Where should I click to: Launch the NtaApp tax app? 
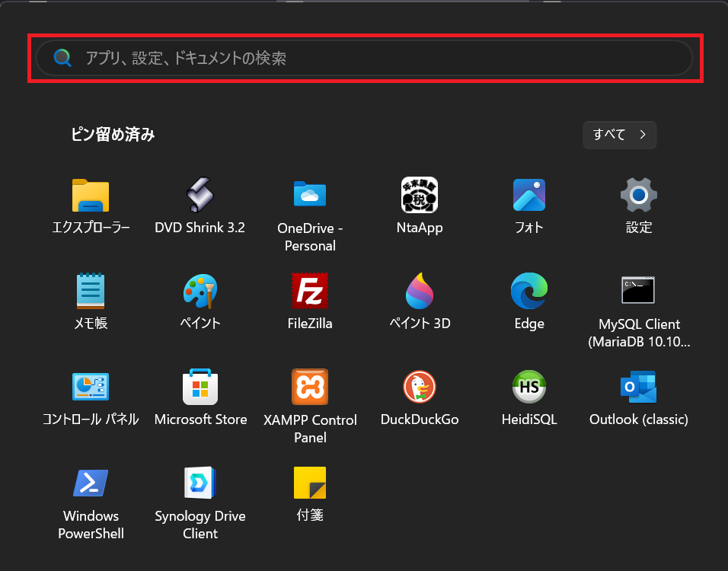pos(420,195)
